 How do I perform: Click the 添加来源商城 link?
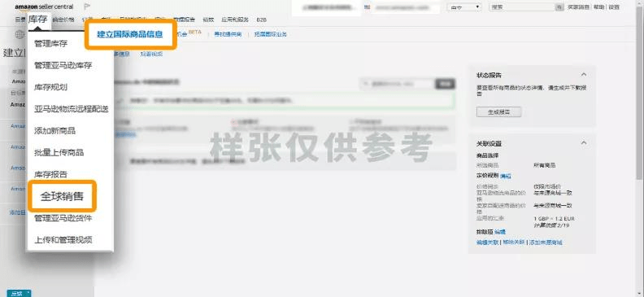click(546, 242)
